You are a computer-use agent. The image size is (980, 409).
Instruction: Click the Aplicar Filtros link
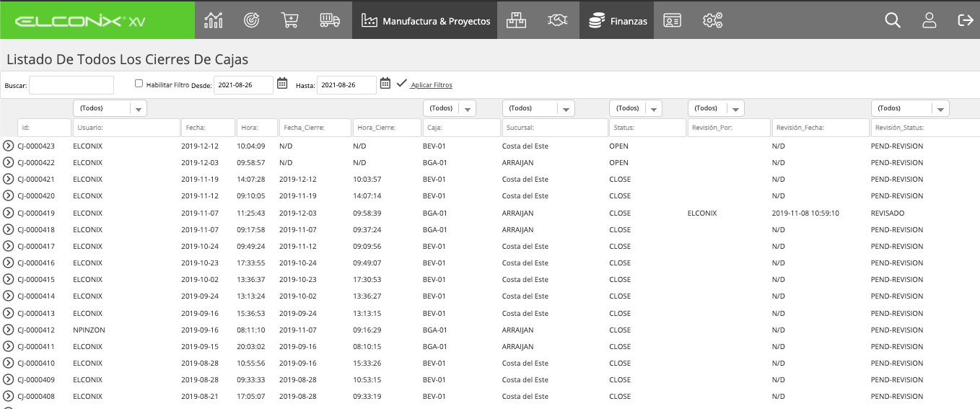(431, 85)
